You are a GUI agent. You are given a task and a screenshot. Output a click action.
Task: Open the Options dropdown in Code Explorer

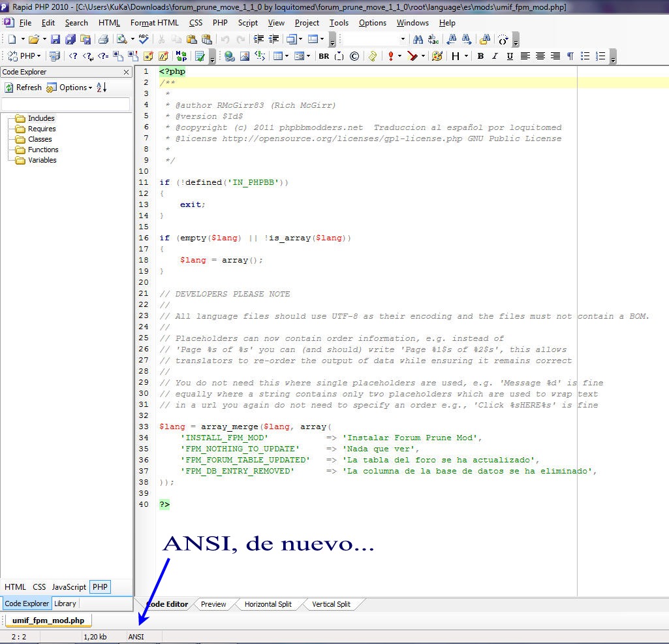coord(70,88)
